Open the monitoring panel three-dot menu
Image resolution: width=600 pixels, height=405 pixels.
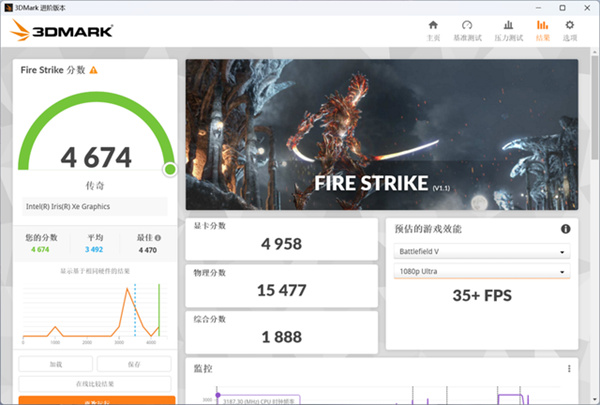tap(569, 369)
